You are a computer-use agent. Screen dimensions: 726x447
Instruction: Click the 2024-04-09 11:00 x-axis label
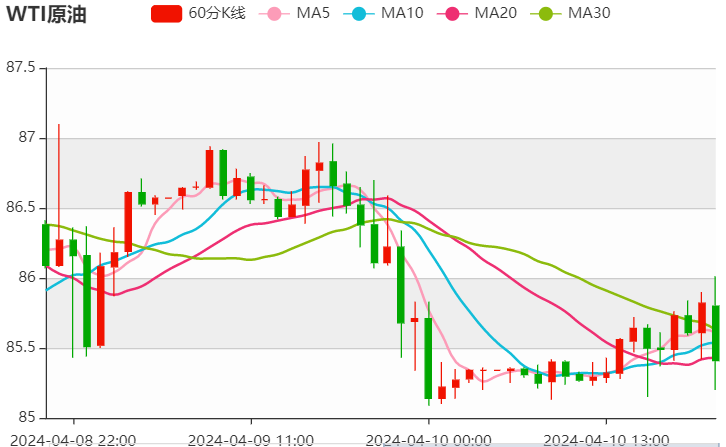251,438
